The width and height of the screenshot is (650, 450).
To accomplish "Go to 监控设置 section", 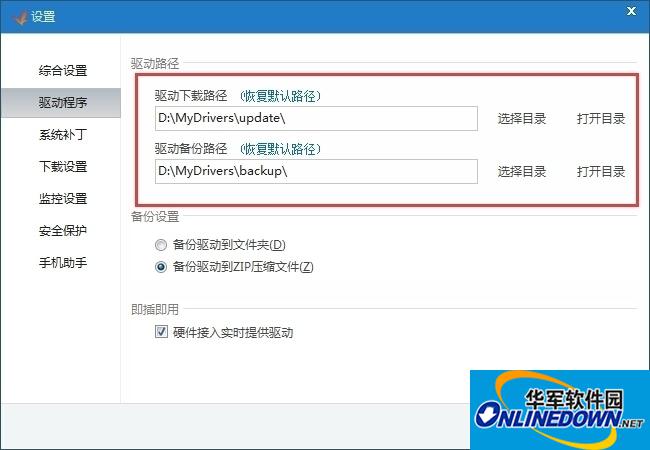I will point(63,198).
